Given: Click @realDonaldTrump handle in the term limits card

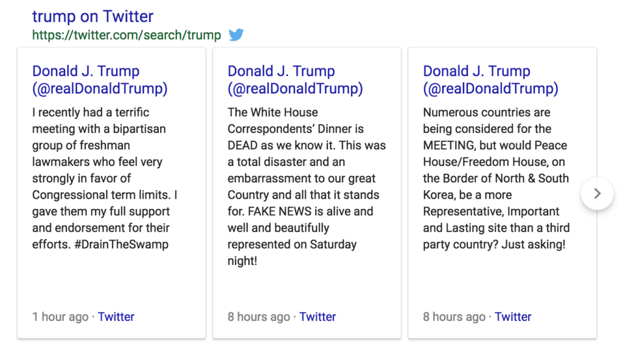Looking at the screenshot, I should [100, 89].
